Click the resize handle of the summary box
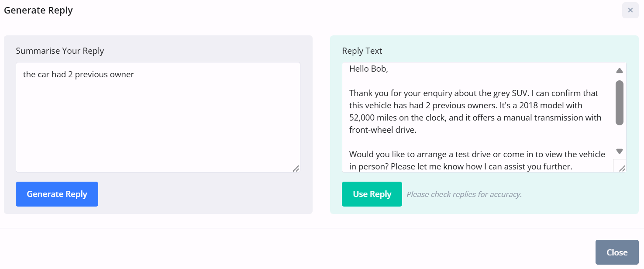This screenshot has height=269, width=644. pos(296,168)
